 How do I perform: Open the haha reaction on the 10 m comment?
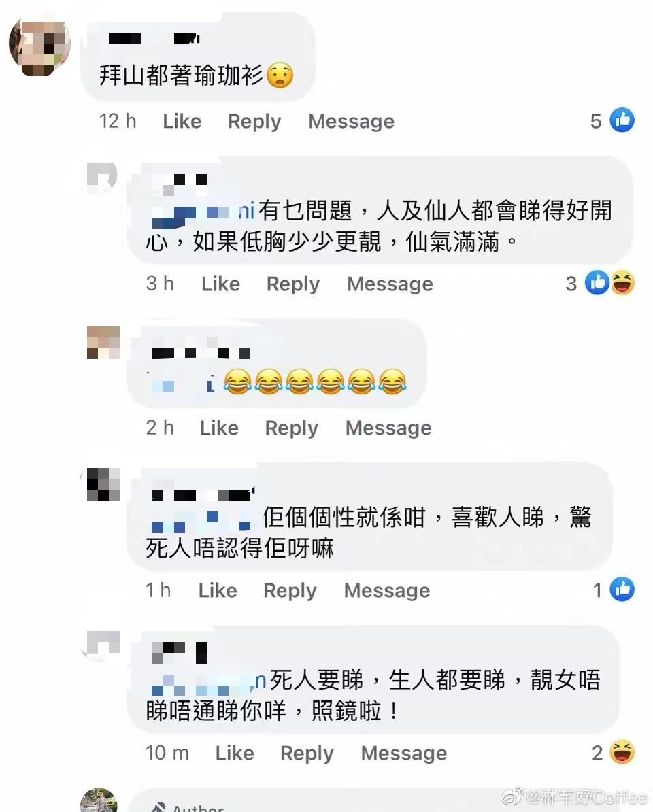pos(622,752)
